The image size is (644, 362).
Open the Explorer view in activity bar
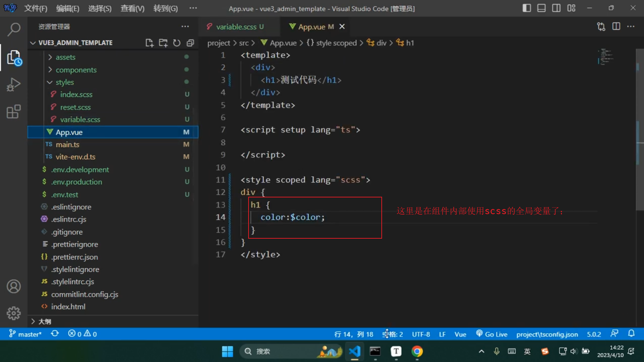pos(14,58)
